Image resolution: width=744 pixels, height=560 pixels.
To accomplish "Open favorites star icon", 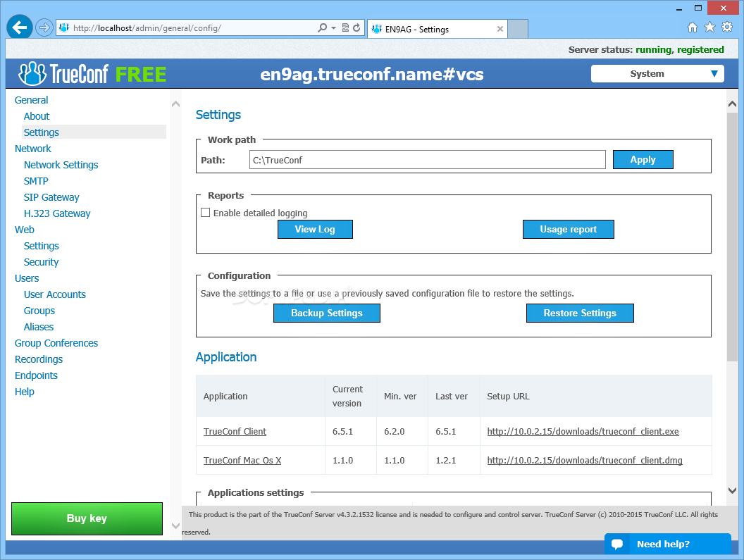I will pos(710,27).
